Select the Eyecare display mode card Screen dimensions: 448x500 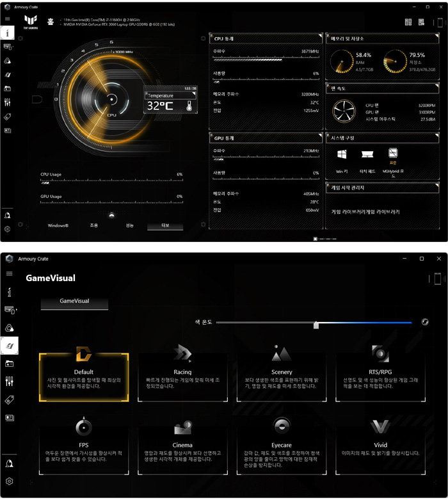[x=282, y=450]
